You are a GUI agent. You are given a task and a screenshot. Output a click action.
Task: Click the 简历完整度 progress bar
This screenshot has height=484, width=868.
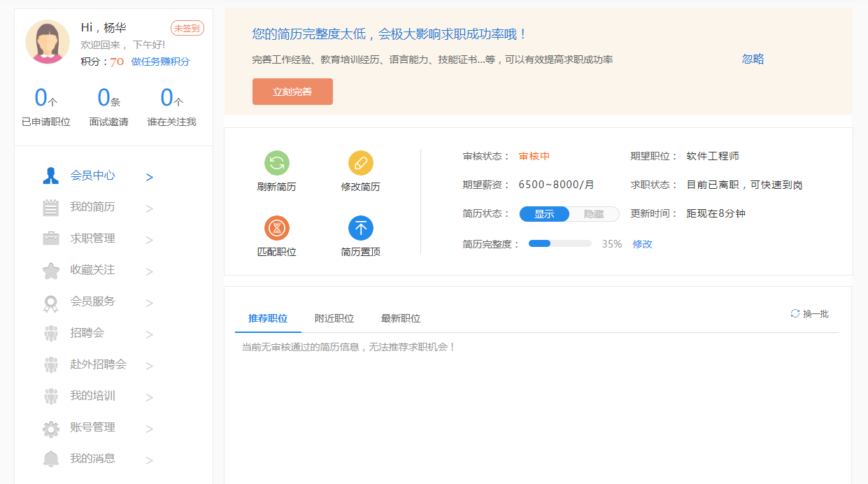[560, 244]
